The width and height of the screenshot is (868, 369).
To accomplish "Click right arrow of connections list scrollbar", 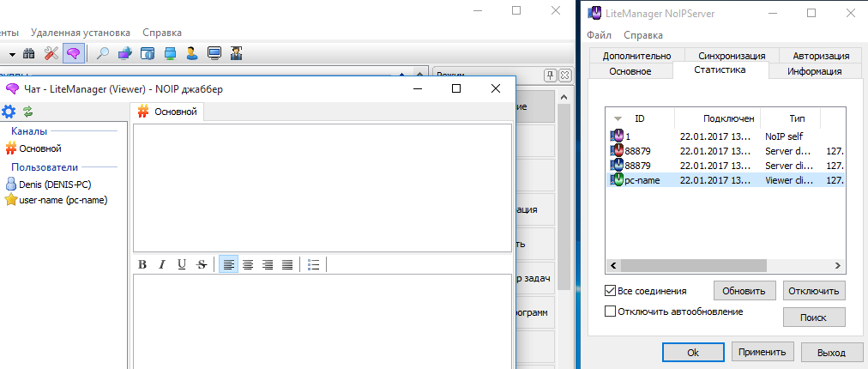I will [x=838, y=265].
